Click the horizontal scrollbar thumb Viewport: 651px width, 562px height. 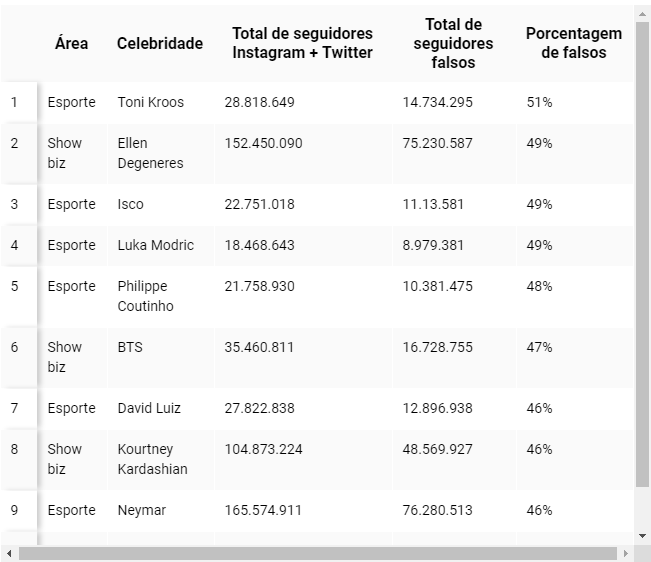315,553
